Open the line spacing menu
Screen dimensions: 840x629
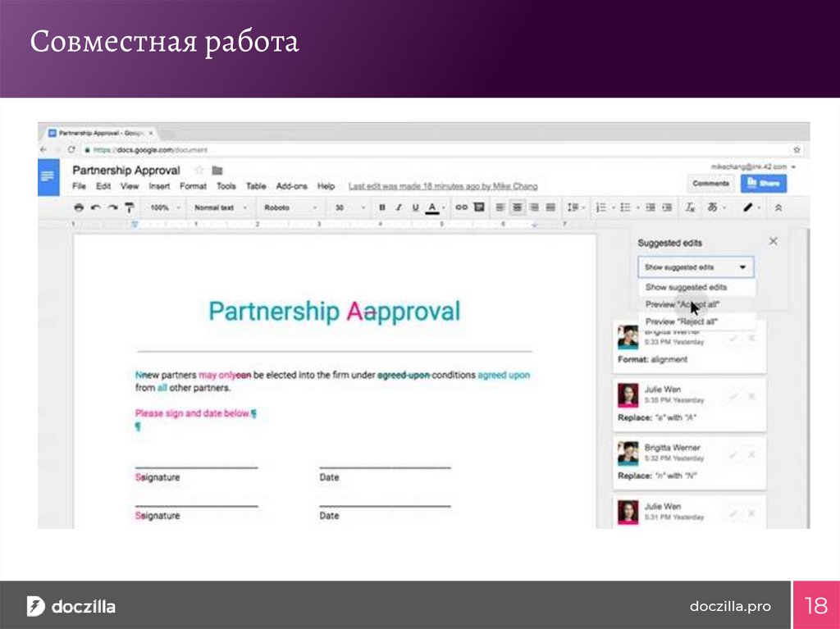(575, 207)
